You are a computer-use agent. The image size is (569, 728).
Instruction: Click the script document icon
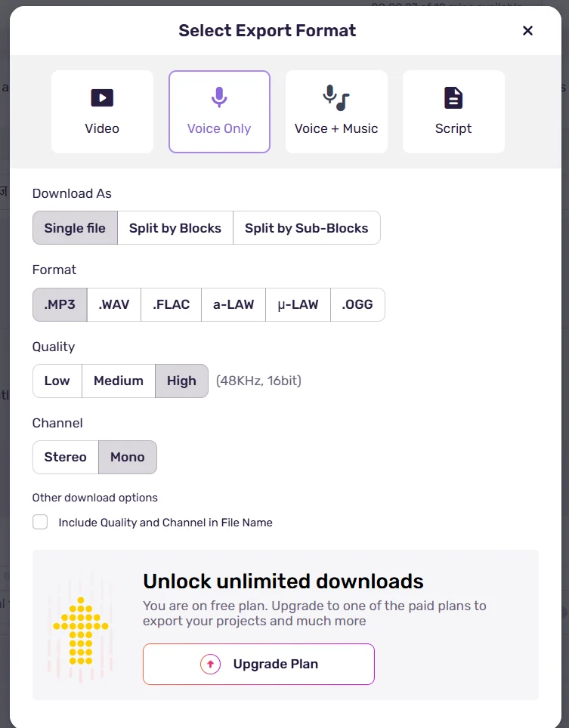453,97
